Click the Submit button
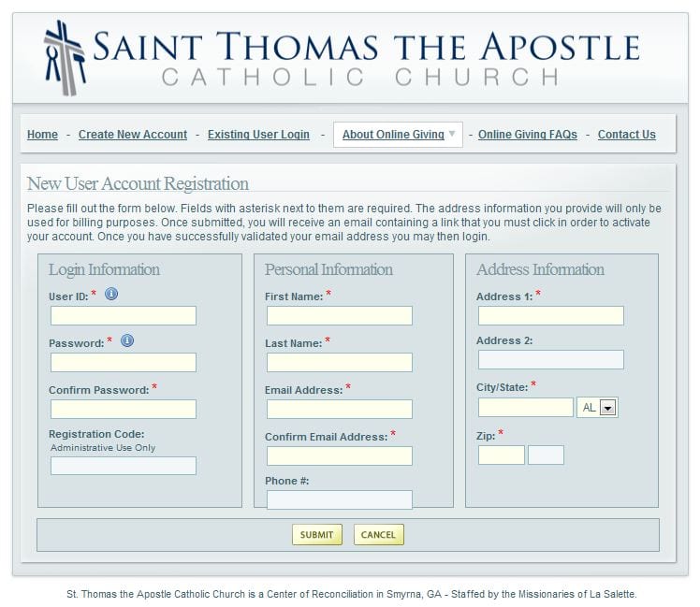Image resolution: width=700 pixels, height=607 pixels. coord(317,535)
